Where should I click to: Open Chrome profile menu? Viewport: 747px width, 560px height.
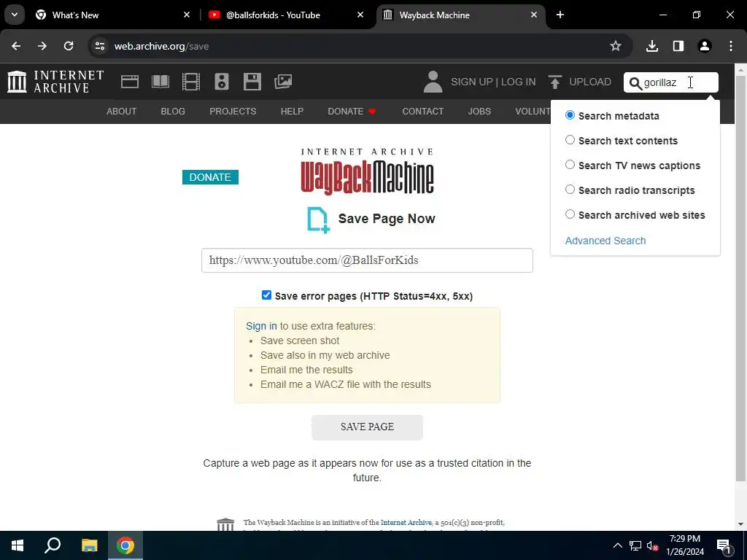705,46
